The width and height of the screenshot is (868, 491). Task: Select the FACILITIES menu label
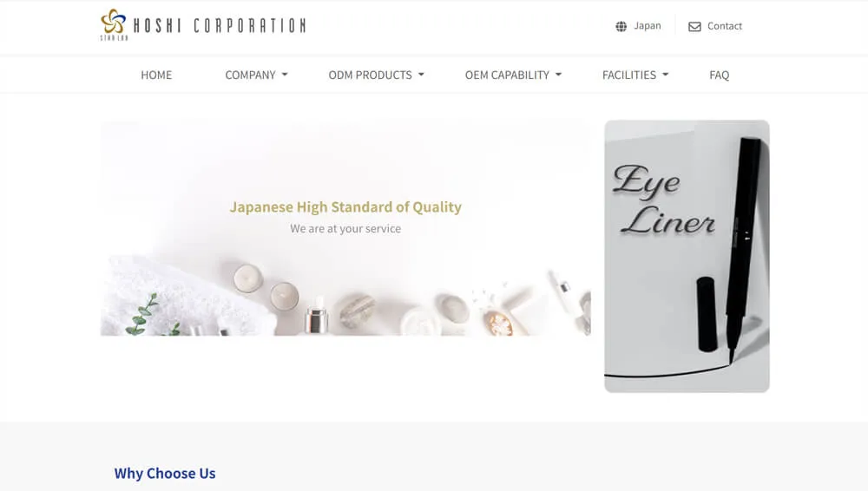[x=628, y=75]
